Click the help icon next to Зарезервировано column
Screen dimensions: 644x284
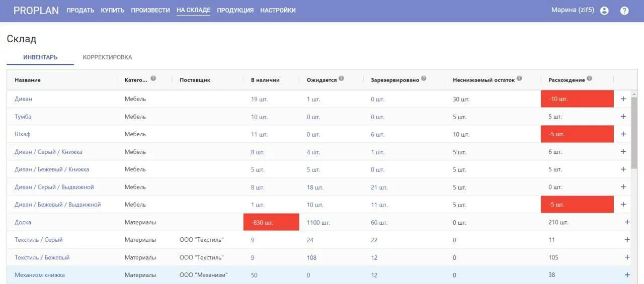click(424, 78)
